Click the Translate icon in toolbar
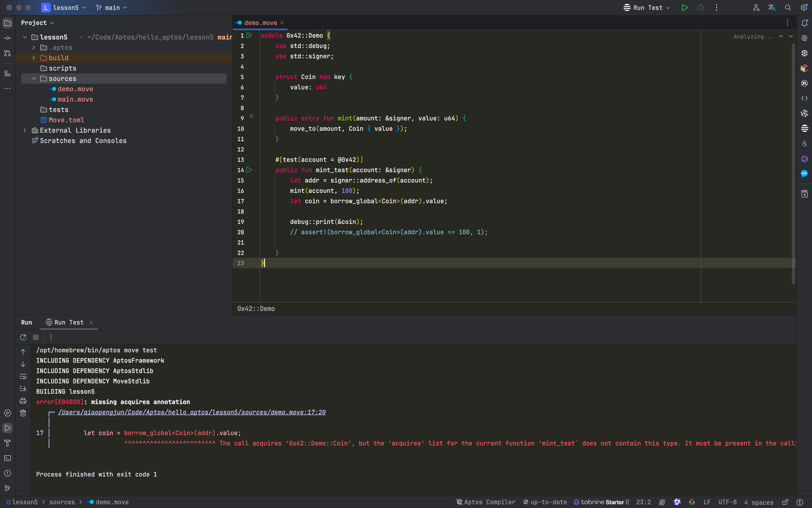 point(772,7)
